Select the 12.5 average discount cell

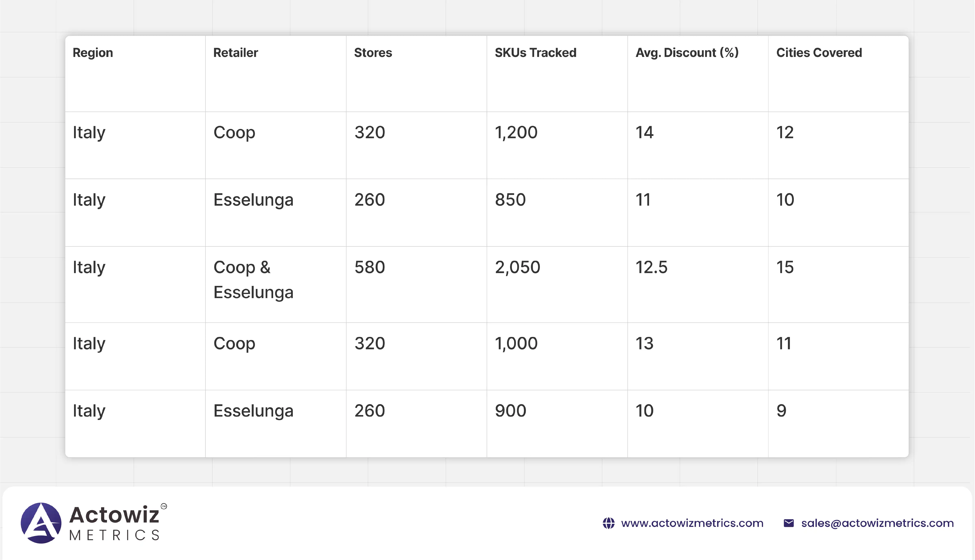coord(651,267)
